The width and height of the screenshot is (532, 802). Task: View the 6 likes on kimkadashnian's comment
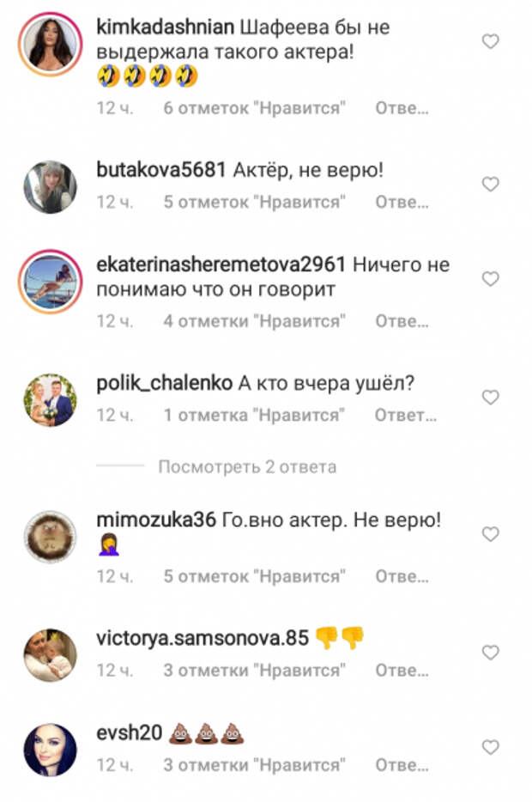pyautogui.click(x=254, y=108)
